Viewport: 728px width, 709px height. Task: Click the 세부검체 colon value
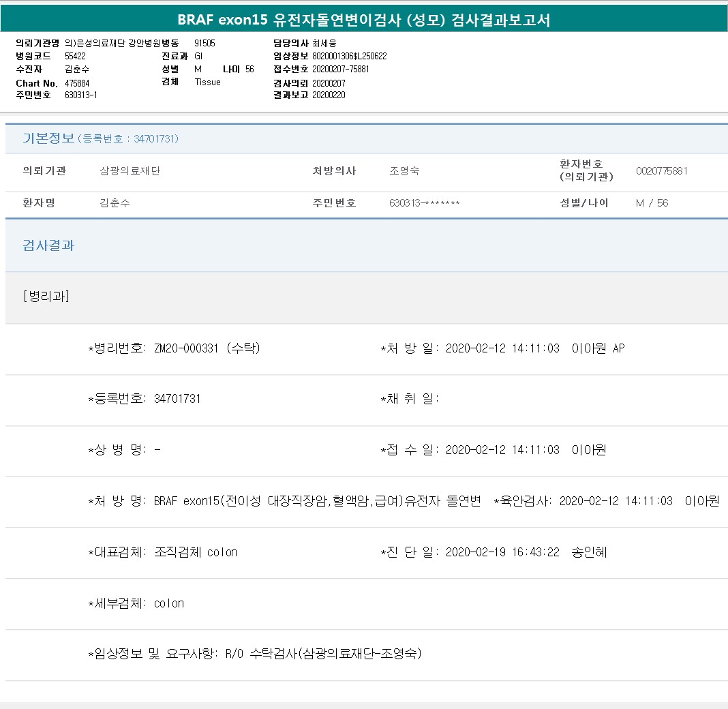pos(169,603)
